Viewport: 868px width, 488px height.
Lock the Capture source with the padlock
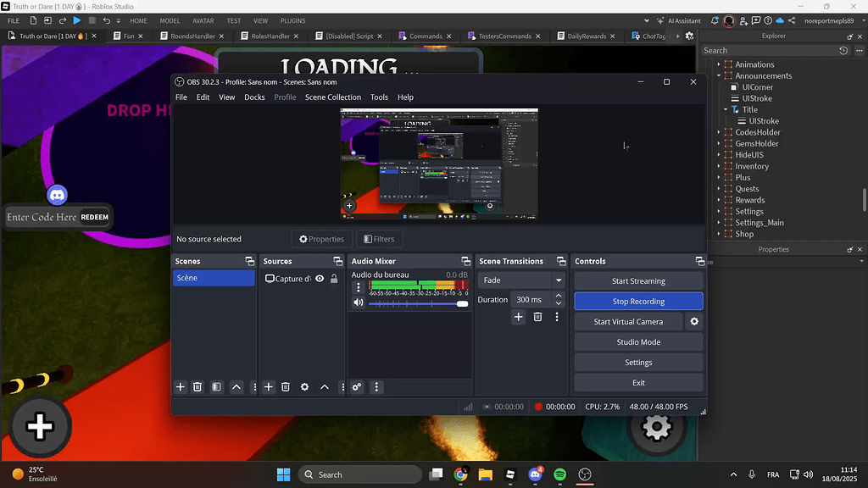click(x=332, y=278)
